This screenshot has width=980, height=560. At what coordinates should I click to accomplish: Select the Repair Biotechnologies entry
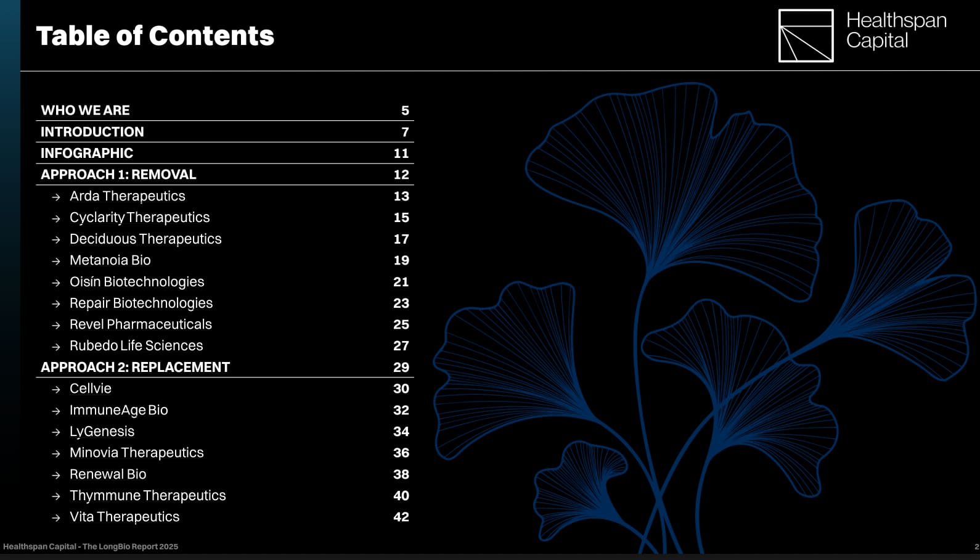coord(141,303)
